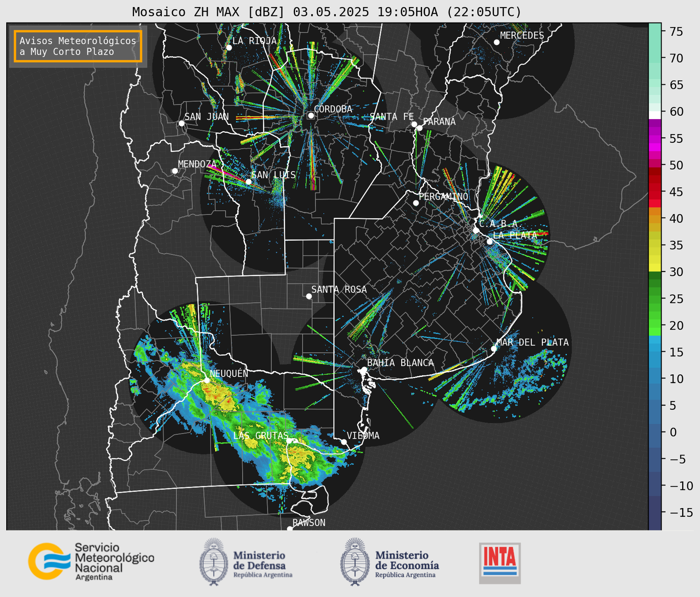Click the C.A.B.A. label
The width and height of the screenshot is (700, 597).
[x=501, y=224]
